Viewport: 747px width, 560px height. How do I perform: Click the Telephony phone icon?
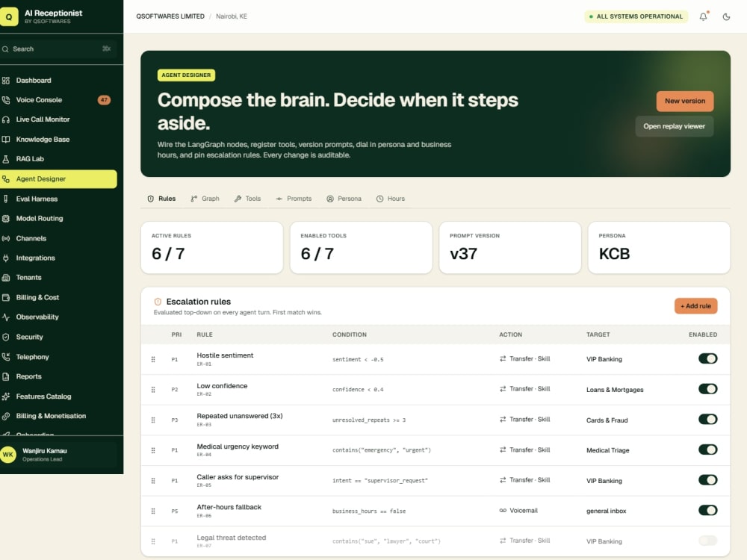pyautogui.click(x=6, y=357)
